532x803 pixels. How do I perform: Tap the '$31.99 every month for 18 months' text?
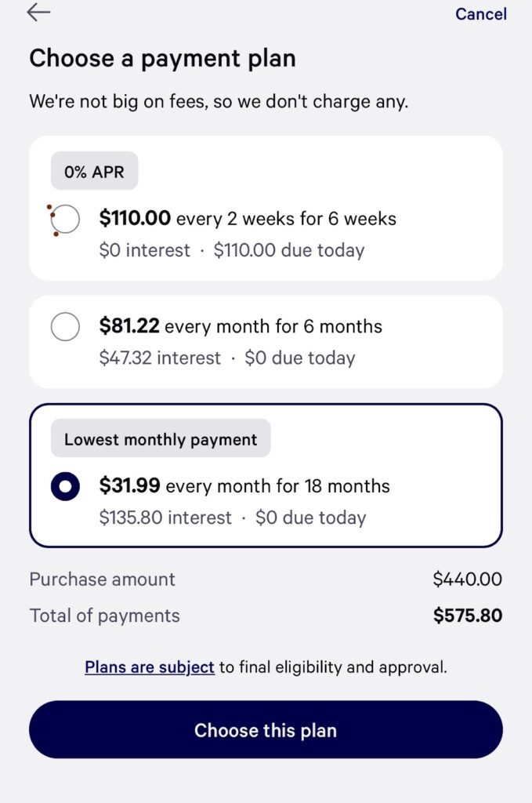[x=244, y=485]
